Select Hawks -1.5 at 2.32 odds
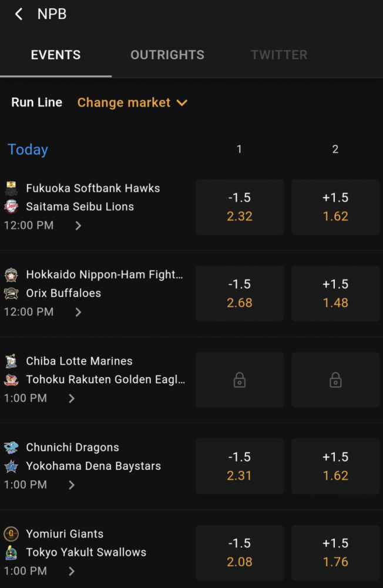 pos(240,207)
